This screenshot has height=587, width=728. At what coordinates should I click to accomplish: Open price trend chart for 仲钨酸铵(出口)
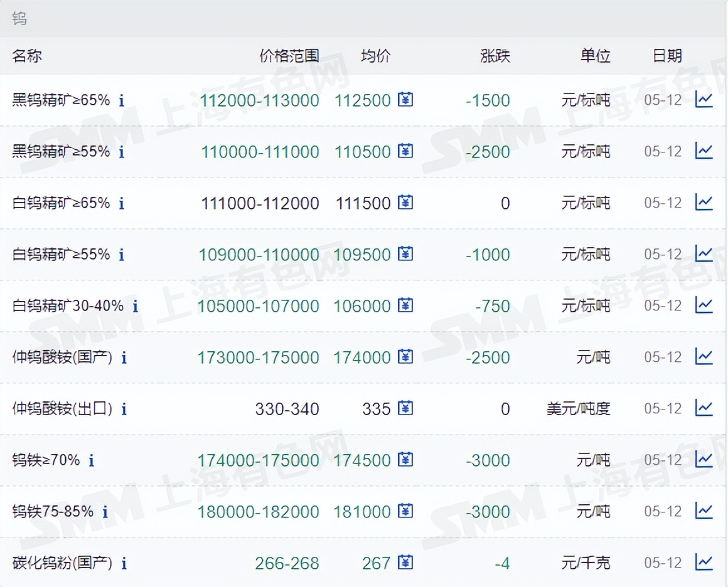click(704, 408)
